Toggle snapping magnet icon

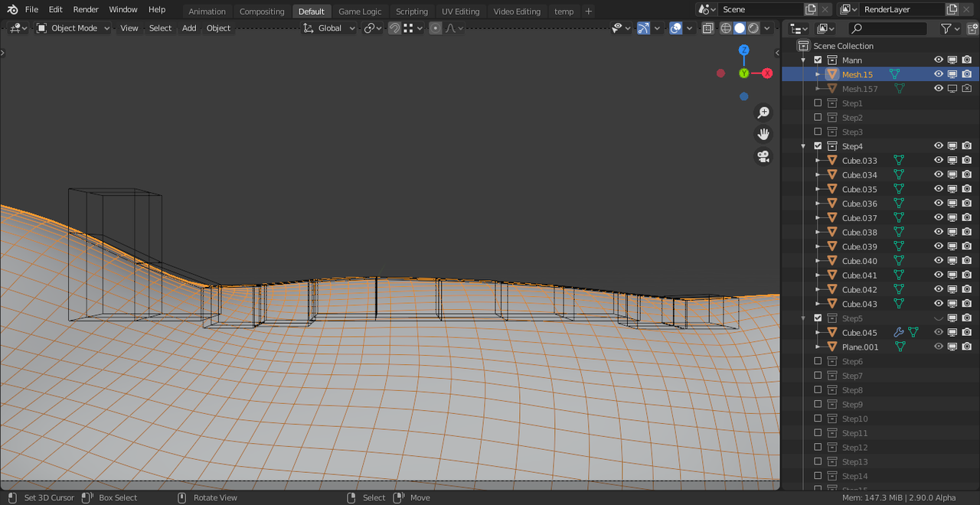[x=394, y=28]
